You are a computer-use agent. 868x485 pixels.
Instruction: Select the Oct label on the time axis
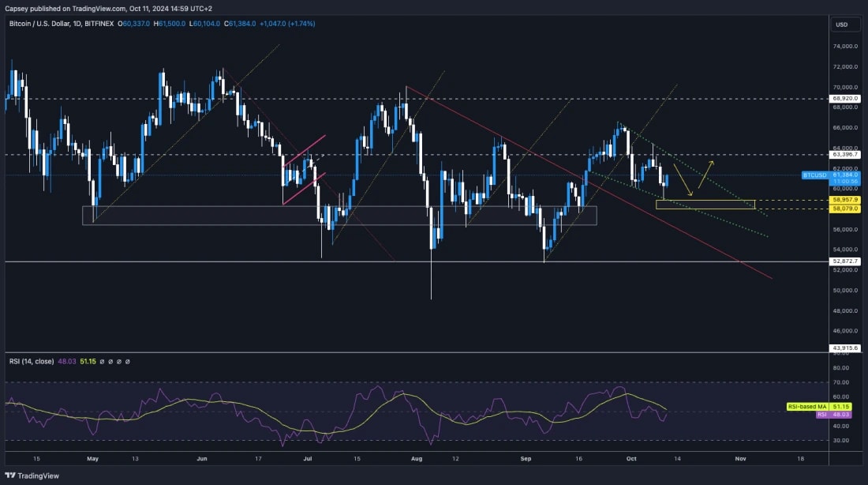click(632, 457)
